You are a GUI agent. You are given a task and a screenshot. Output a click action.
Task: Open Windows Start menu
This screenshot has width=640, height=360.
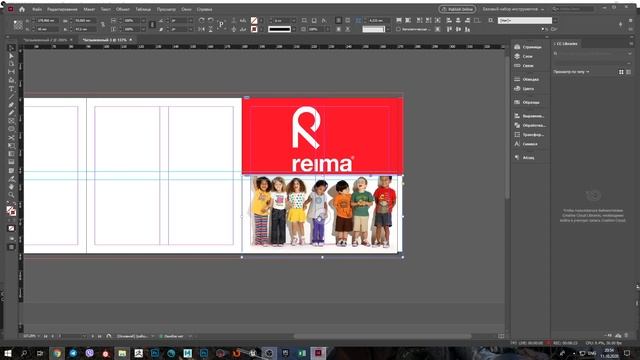[7, 353]
